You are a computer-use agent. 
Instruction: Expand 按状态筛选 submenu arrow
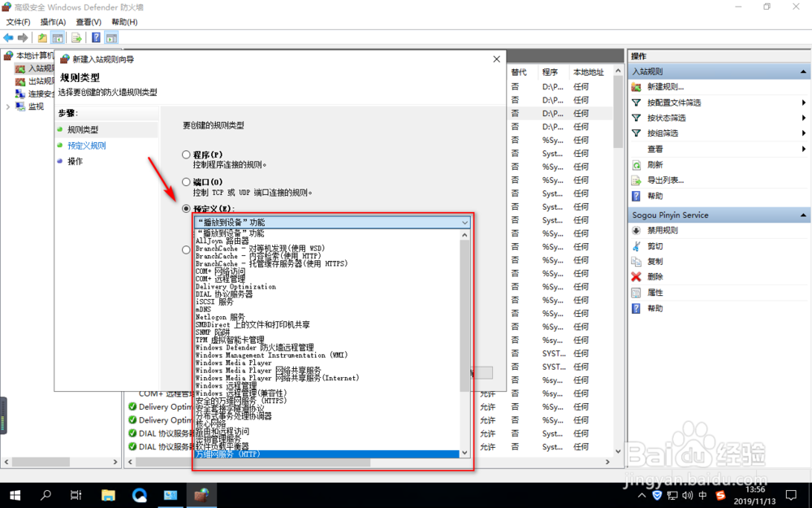(804, 118)
